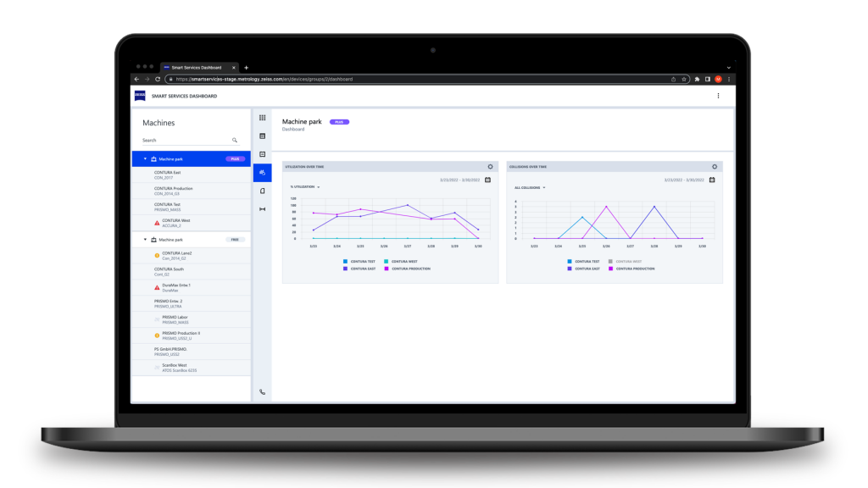
Task: Open the grid overview icon in sidebar
Action: pyautogui.click(x=262, y=118)
